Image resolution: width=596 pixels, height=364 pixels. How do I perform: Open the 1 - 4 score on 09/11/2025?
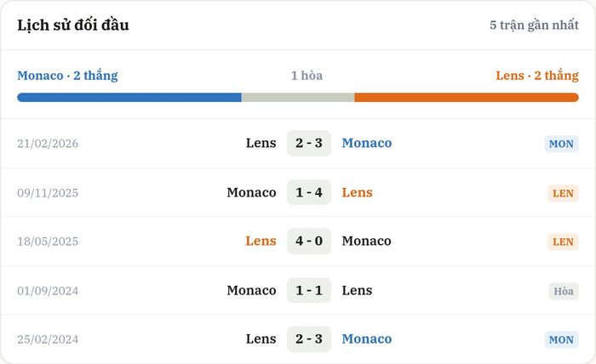click(309, 192)
